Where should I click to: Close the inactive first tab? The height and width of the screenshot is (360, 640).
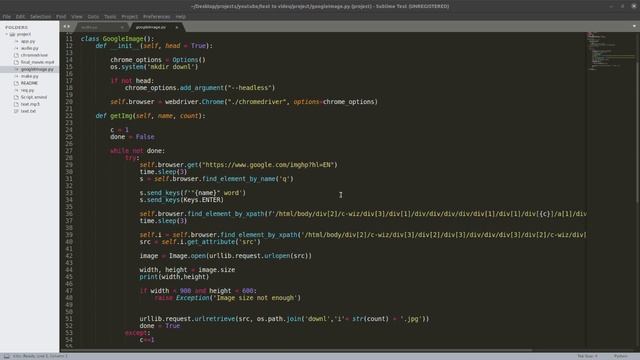[122, 27]
